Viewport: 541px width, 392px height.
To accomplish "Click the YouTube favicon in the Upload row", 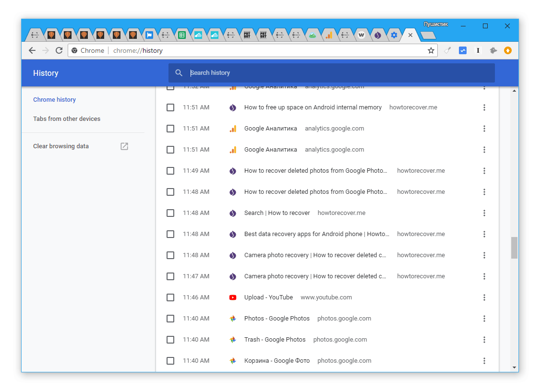I will (233, 297).
